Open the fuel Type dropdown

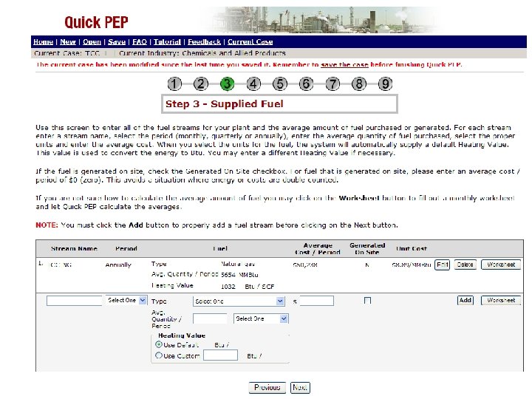tap(239, 301)
